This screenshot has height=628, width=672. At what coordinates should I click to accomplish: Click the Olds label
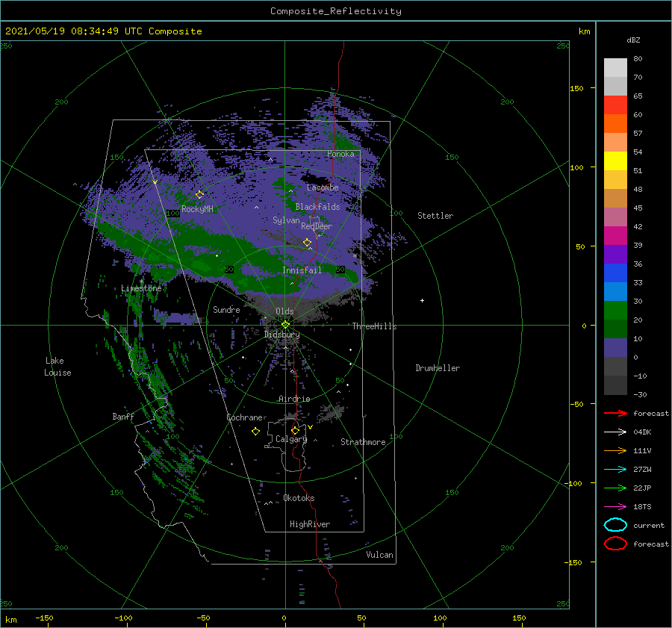[284, 311]
